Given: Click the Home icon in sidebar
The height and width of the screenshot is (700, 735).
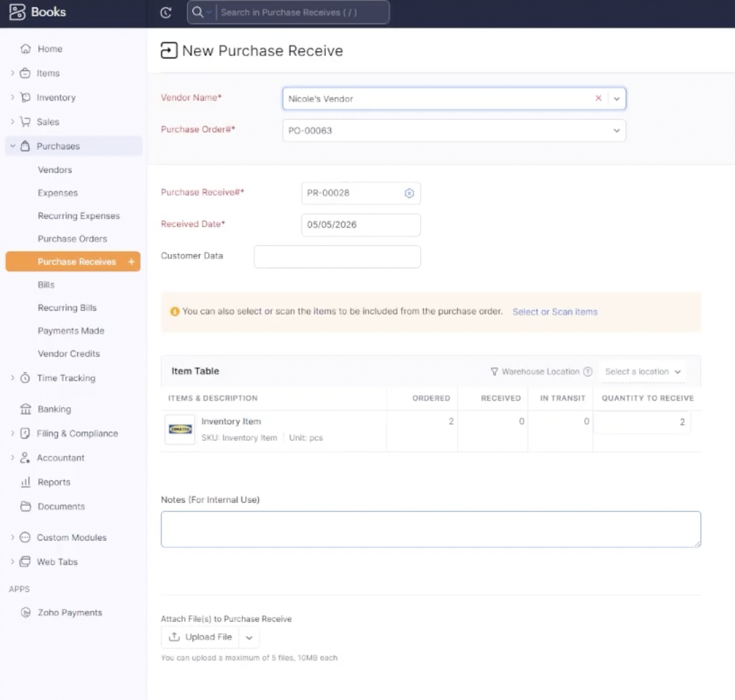Looking at the screenshot, I should [x=25, y=49].
